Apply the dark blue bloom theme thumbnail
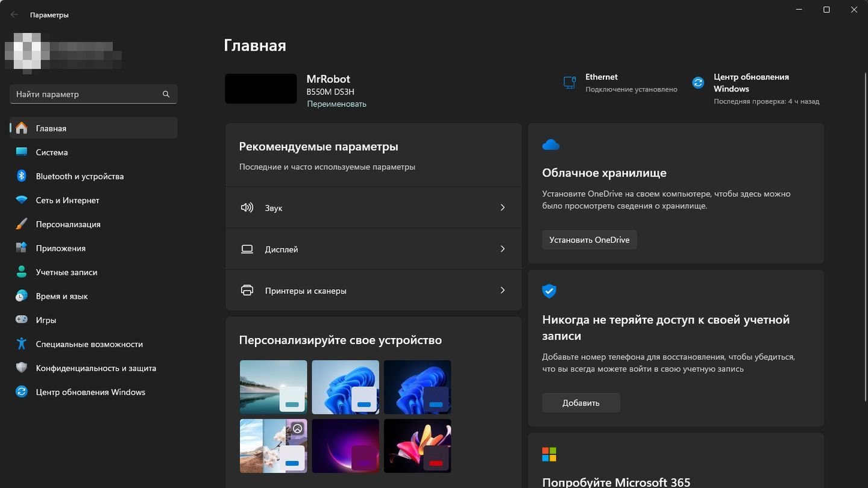The height and width of the screenshot is (488, 868). point(417,387)
